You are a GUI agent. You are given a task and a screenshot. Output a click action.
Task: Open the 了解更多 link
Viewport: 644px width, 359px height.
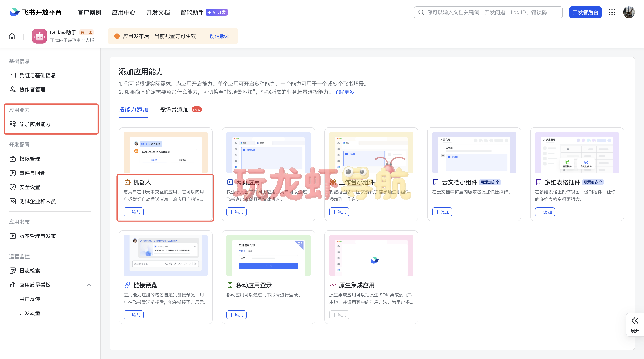tap(344, 92)
